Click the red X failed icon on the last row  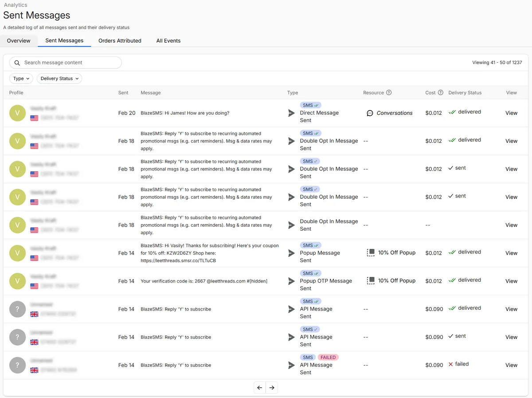pyautogui.click(x=450, y=364)
